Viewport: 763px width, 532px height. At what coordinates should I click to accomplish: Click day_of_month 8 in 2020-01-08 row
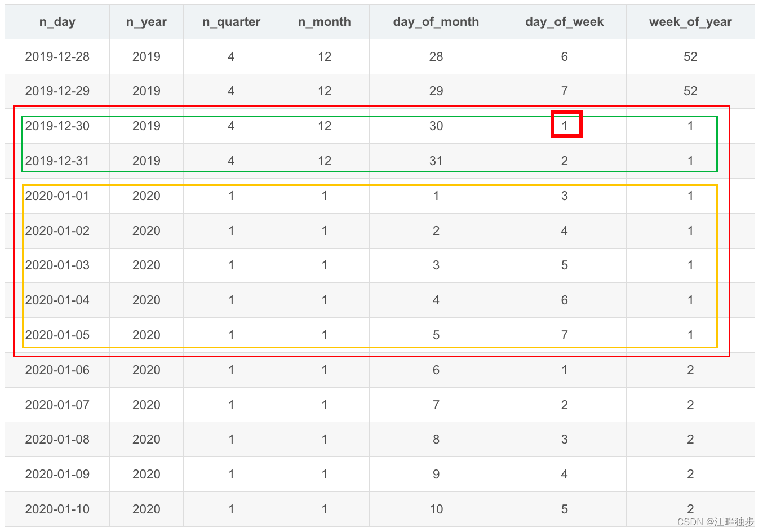click(x=436, y=439)
